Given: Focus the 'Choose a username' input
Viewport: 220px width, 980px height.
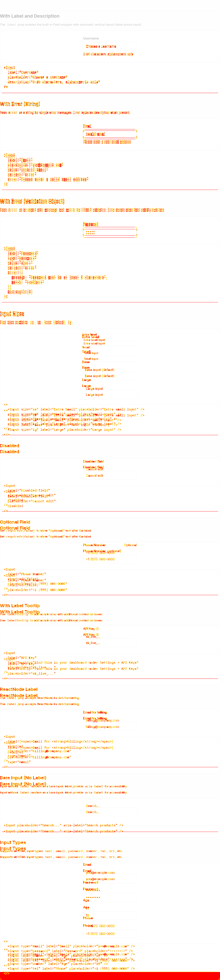Looking at the screenshot, I should click(110, 46).
